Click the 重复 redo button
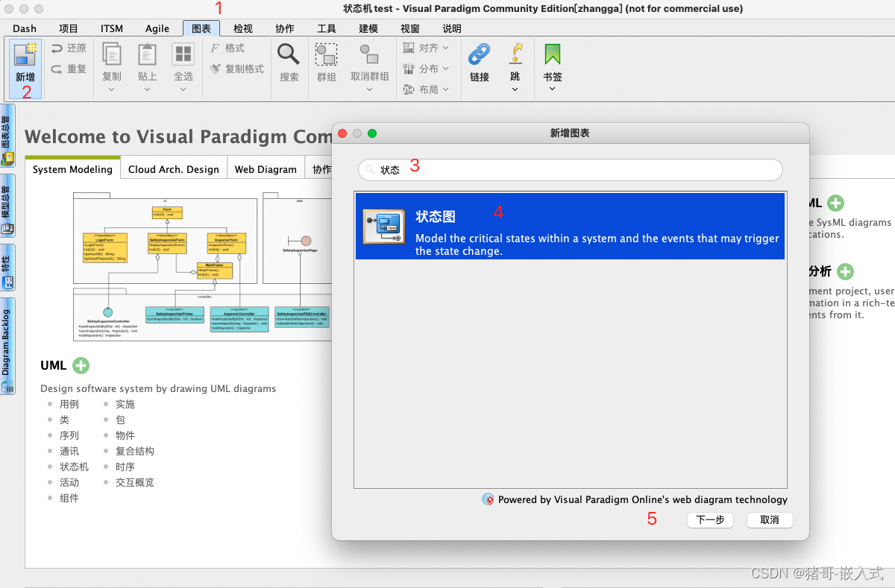 click(x=69, y=69)
